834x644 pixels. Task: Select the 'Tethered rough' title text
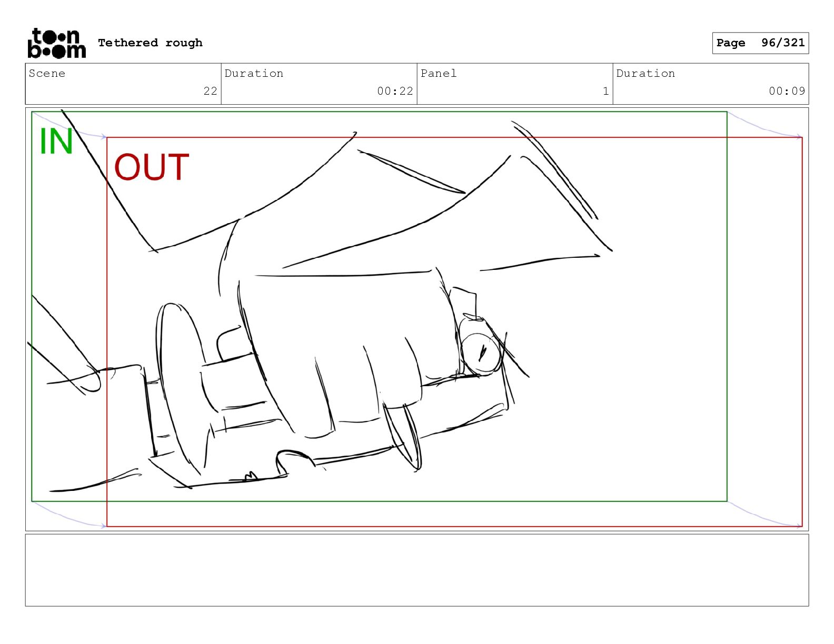150,43
